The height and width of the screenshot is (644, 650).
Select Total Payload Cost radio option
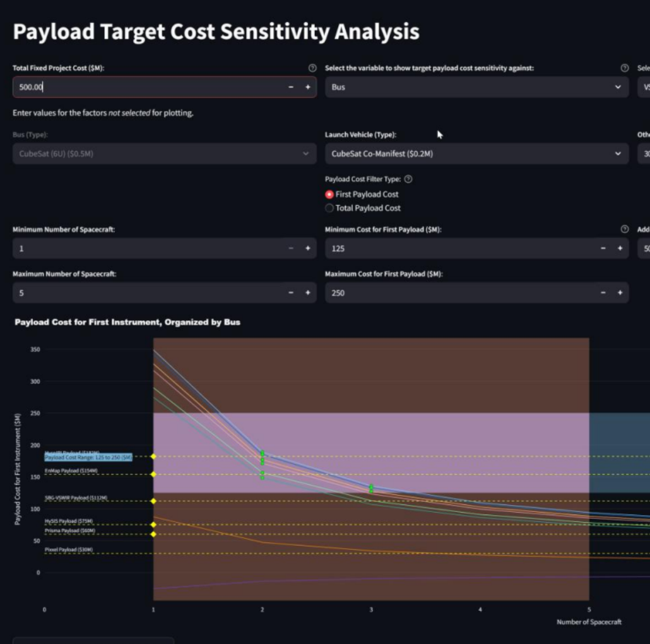click(329, 208)
